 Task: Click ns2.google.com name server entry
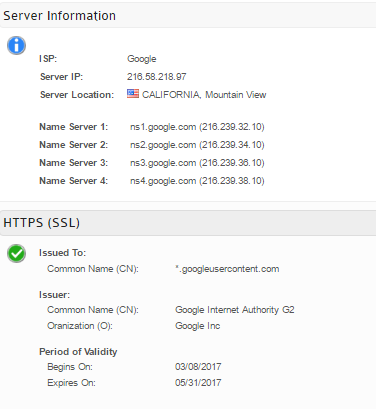coord(197,145)
